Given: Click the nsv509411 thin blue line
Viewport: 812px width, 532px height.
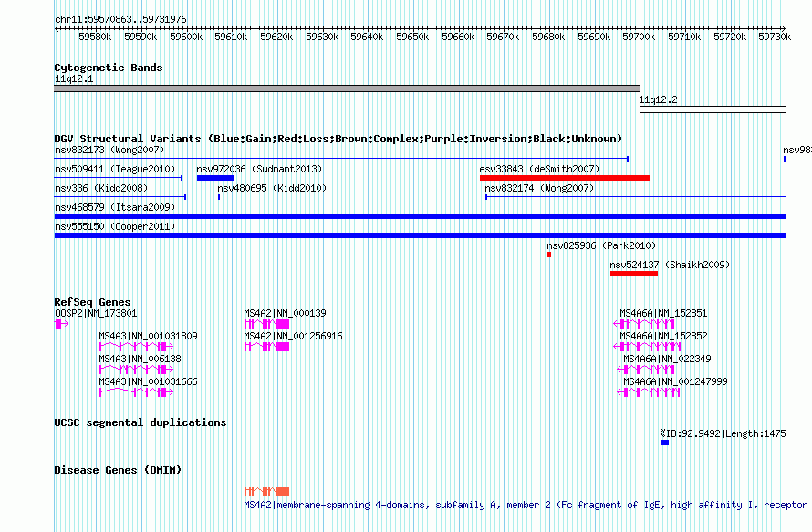Looking at the screenshot, I should click(119, 178).
